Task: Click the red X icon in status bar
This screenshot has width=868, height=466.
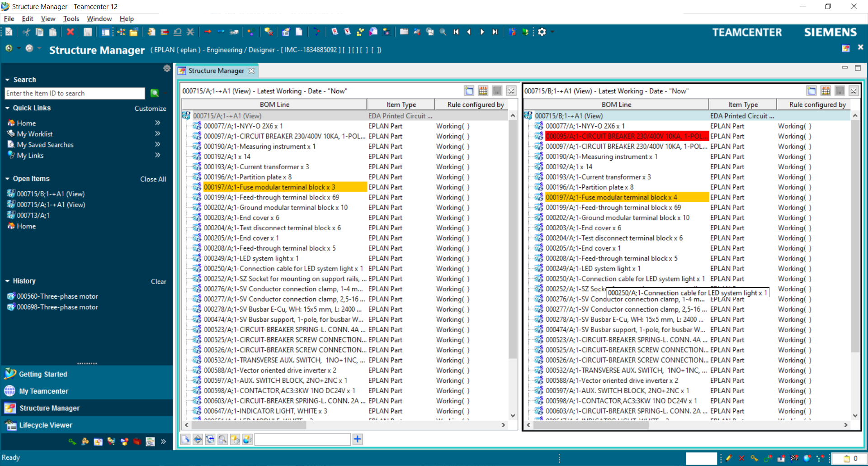Action: (x=741, y=458)
